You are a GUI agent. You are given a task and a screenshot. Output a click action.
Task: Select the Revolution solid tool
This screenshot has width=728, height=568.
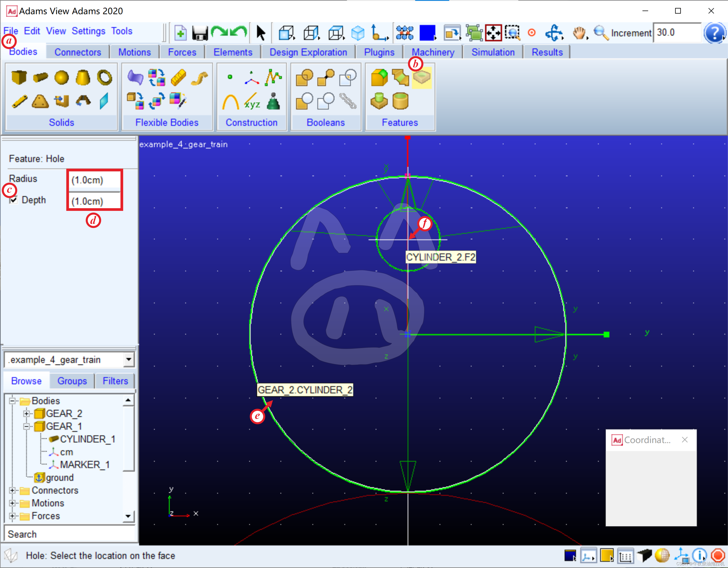pyautogui.click(x=83, y=101)
